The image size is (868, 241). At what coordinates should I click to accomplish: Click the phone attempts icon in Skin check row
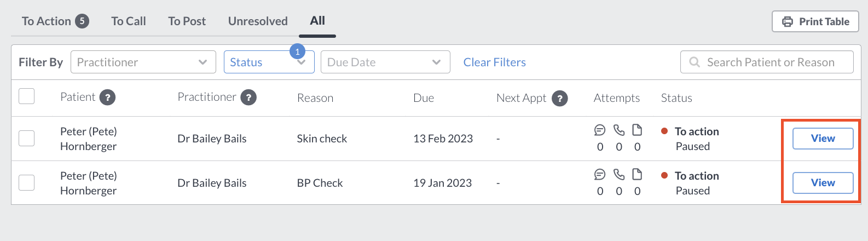[x=619, y=130]
